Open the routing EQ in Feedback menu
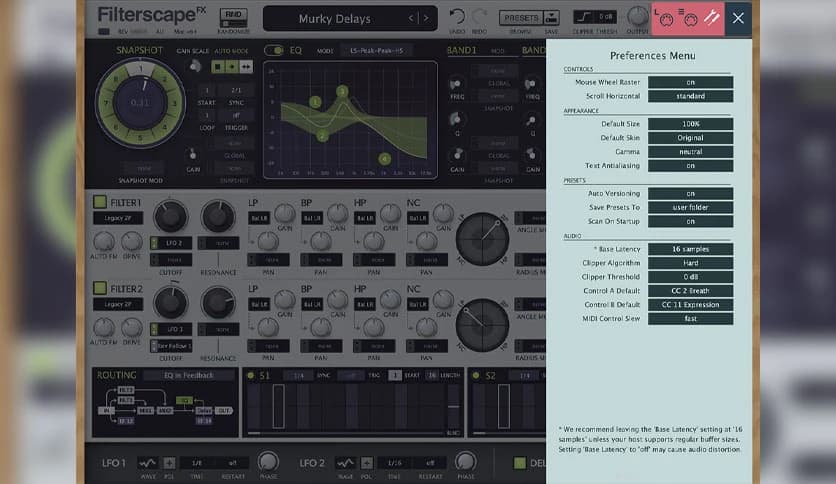836x484 pixels. click(x=188, y=375)
